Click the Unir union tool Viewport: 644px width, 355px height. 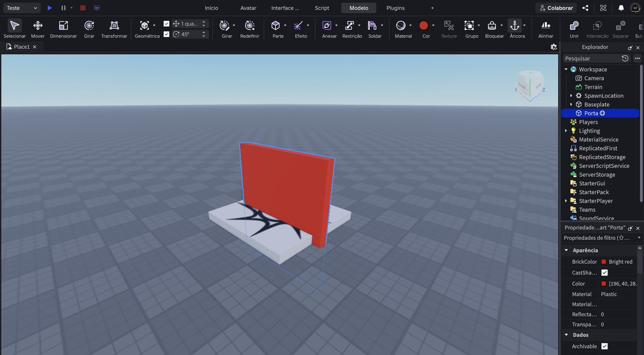(x=574, y=26)
